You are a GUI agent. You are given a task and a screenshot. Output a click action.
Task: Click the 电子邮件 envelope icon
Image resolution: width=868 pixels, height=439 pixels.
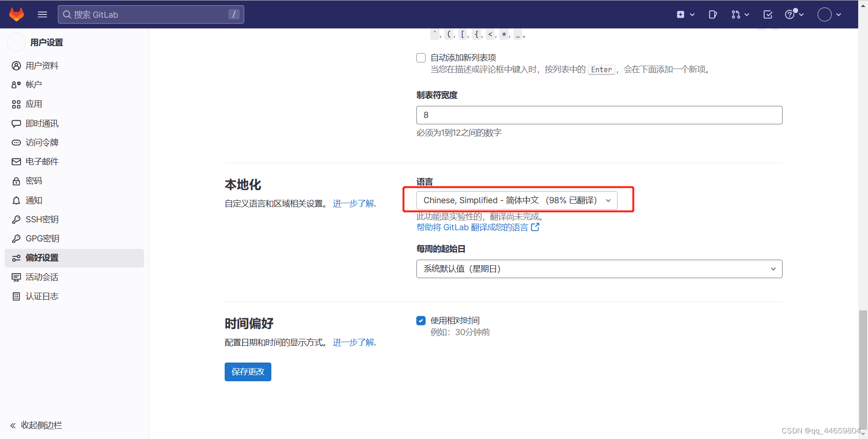pyautogui.click(x=16, y=162)
